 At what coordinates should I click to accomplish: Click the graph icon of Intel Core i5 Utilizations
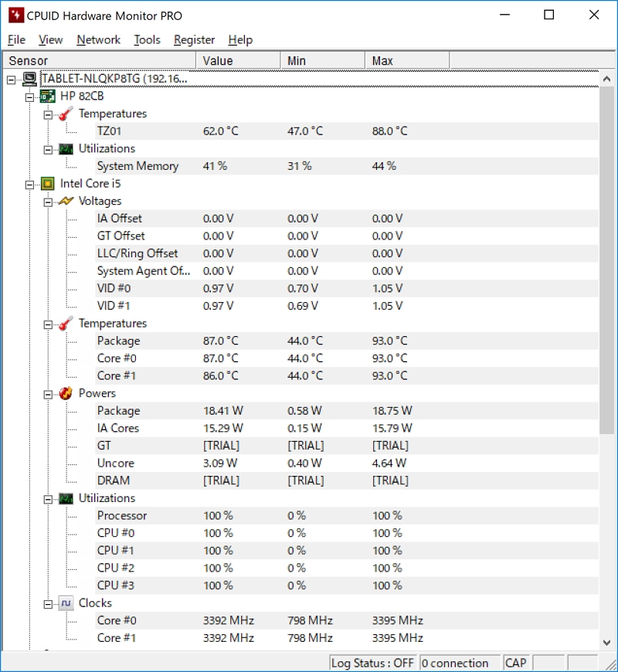[66, 498]
